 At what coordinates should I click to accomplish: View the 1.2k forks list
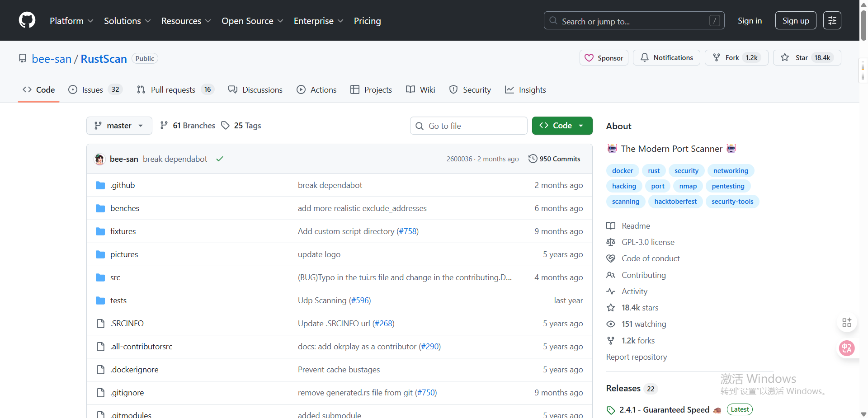630,341
